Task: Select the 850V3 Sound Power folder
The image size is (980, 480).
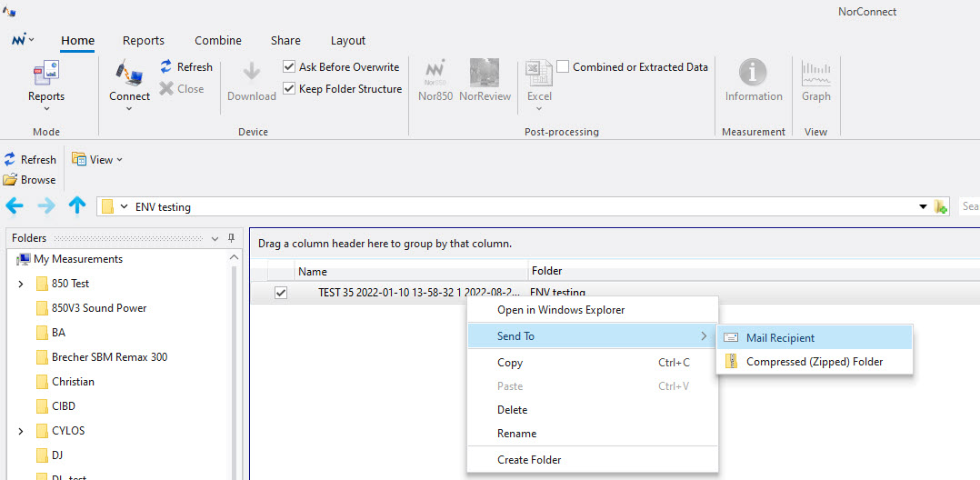Action: point(91,308)
